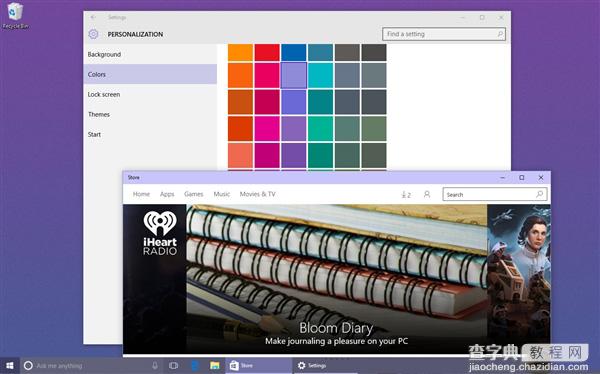Viewport: 600px width, 374px height.
Task: Open the iHeart Radio featured tile
Action: point(155,279)
